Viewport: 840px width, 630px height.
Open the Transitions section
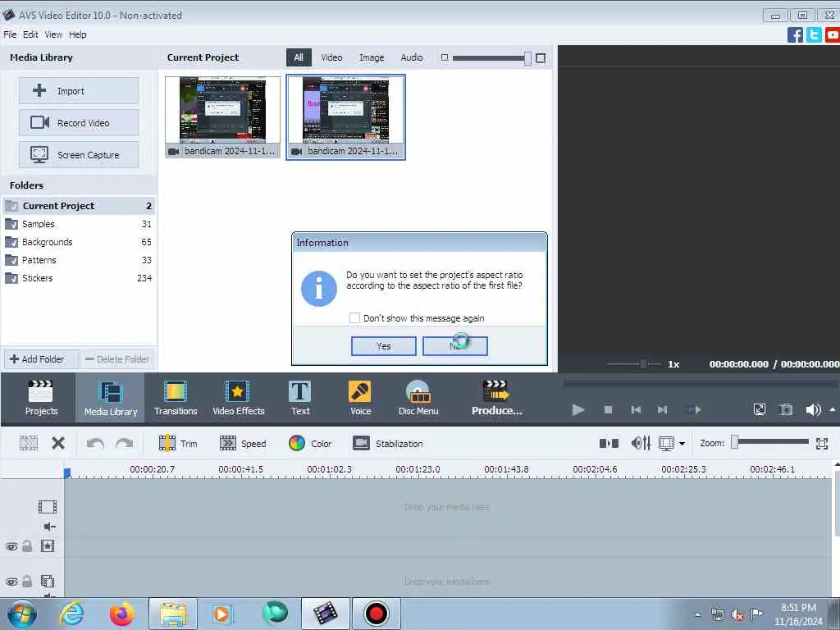coord(176,398)
